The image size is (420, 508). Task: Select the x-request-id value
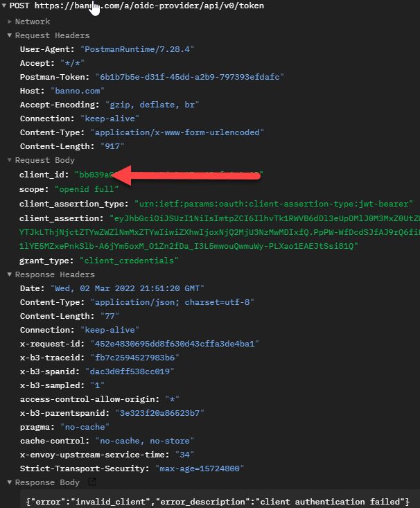click(175, 344)
